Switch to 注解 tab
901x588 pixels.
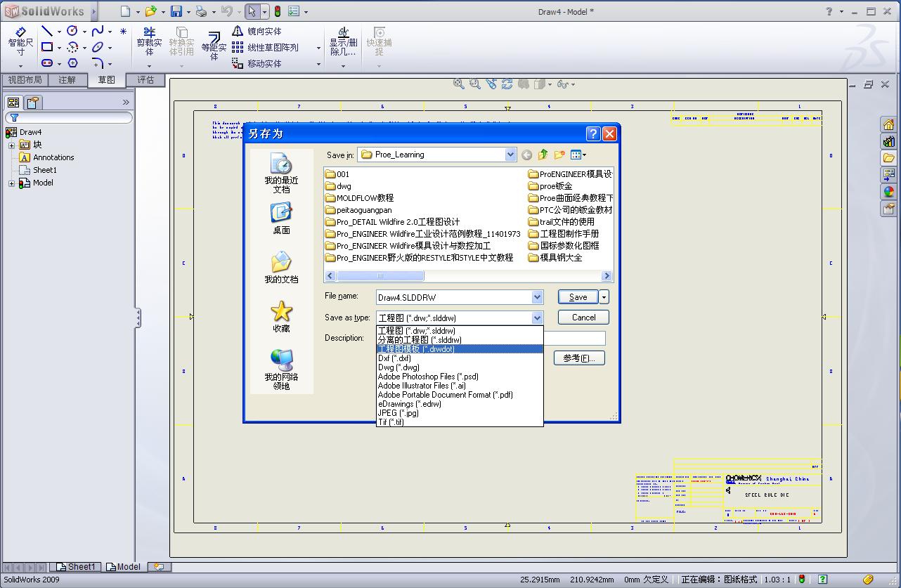(x=67, y=80)
